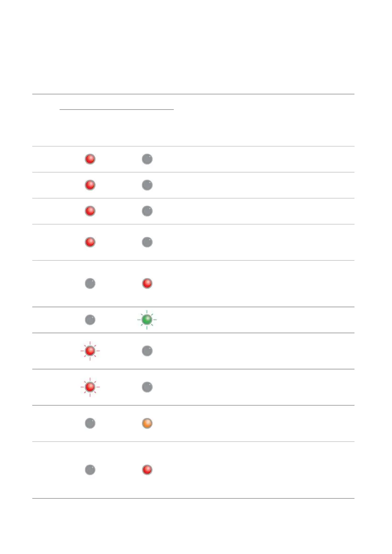Click red right-column LED in last row

[147, 469]
